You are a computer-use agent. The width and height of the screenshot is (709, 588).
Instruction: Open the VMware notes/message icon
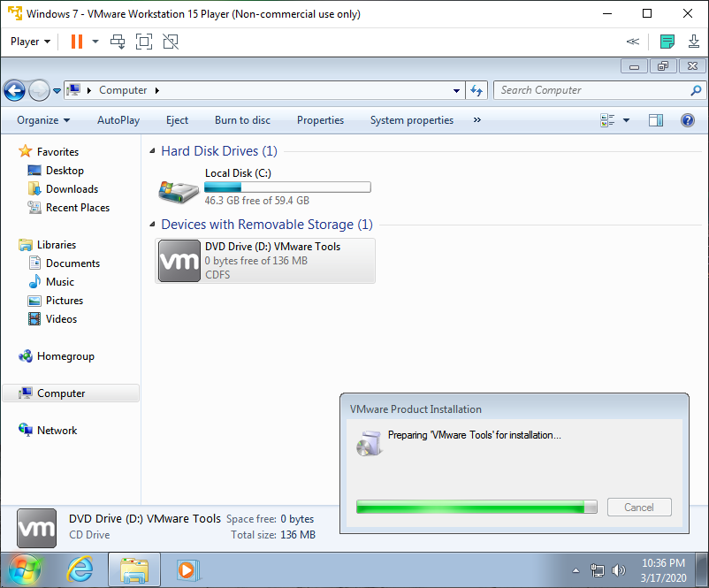point(667,42)
